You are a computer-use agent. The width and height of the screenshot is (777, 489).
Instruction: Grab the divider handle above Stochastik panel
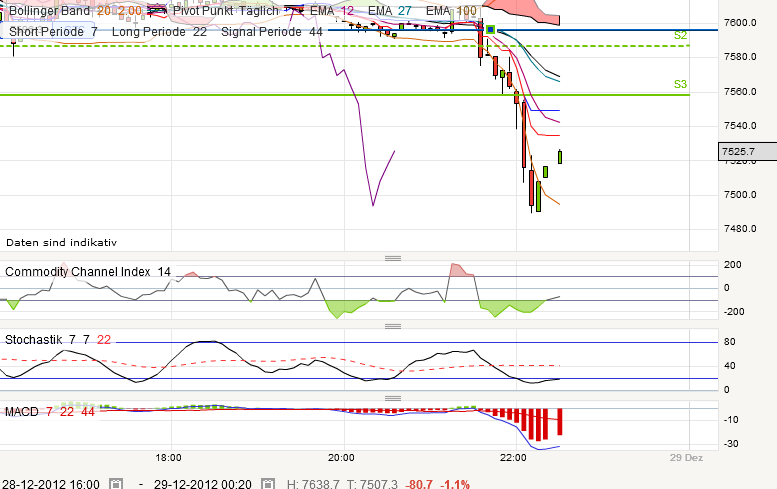(393, 326)
